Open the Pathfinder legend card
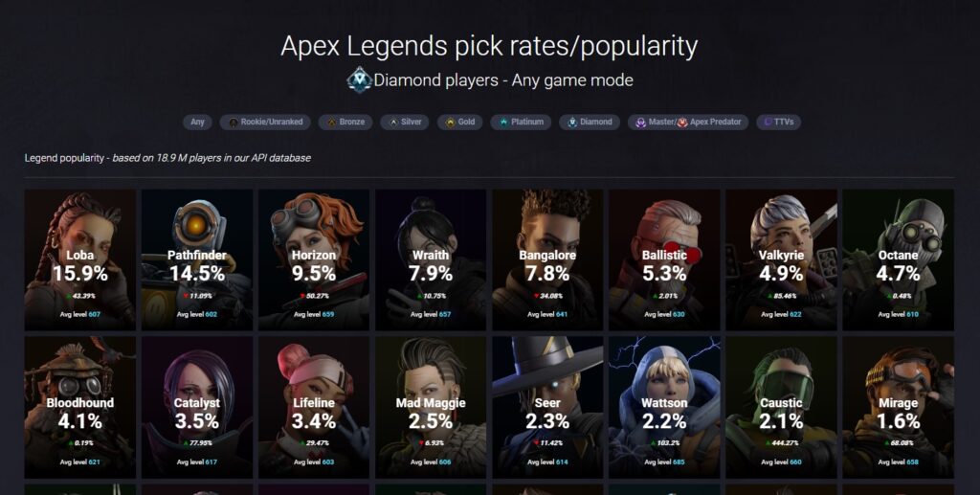The height and width of the screenshot is (495, 980). point(197,260)
